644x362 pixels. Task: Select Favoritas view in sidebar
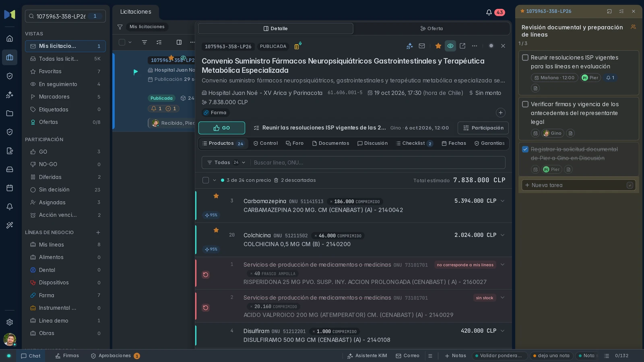[65, 71]
